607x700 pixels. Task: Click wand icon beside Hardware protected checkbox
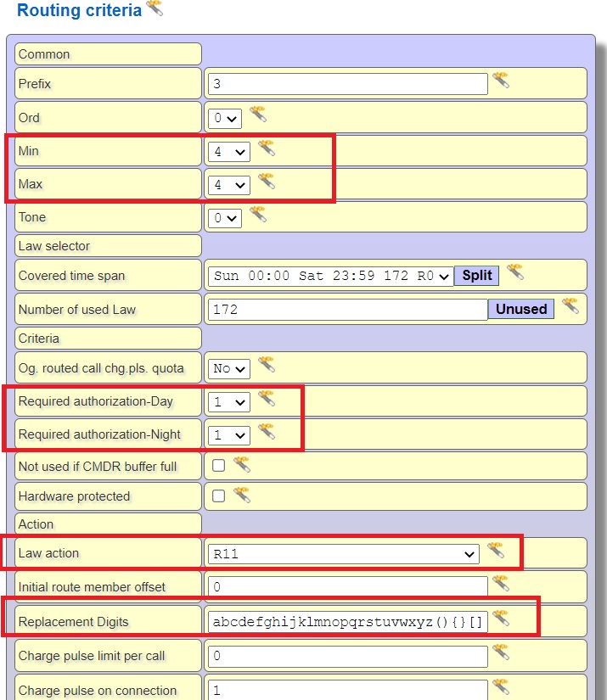click(x=241, y=495)
